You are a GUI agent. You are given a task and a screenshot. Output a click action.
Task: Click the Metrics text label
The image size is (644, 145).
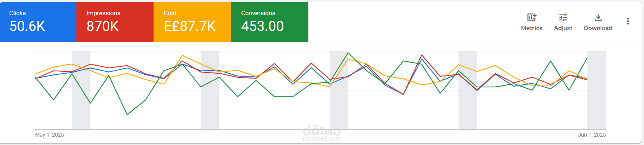[532, 28]
